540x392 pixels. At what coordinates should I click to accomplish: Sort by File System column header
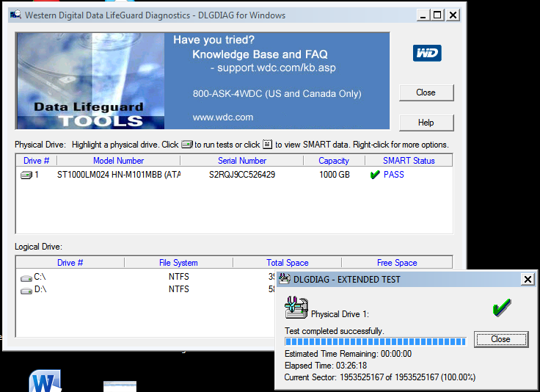click(x=178, y=263)
